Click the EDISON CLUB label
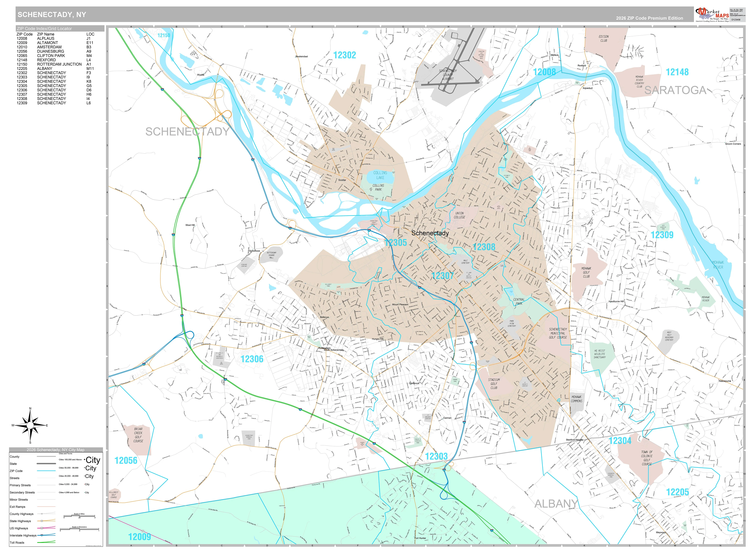 604,39
